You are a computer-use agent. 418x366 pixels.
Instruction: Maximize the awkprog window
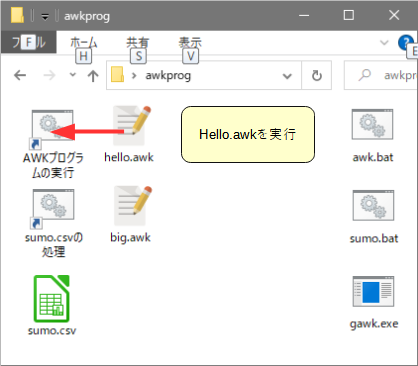pos(349,15)
